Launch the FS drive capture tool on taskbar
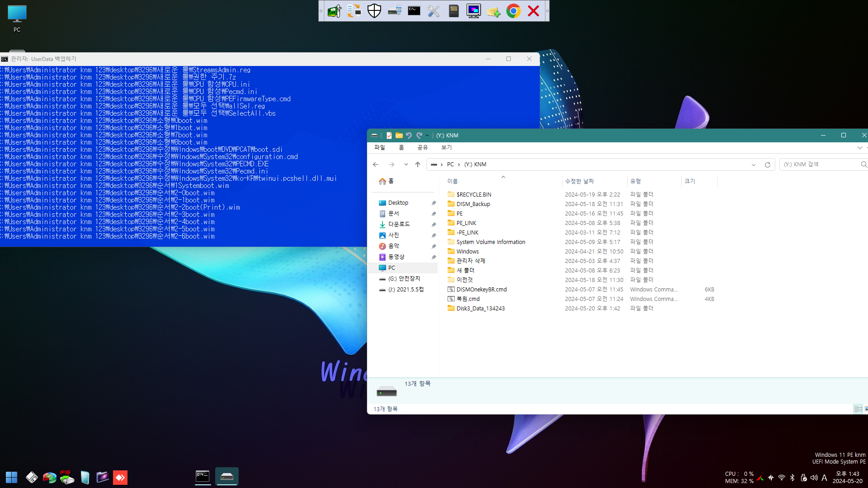This screenshot has width=868, height=488. [67, 477]
